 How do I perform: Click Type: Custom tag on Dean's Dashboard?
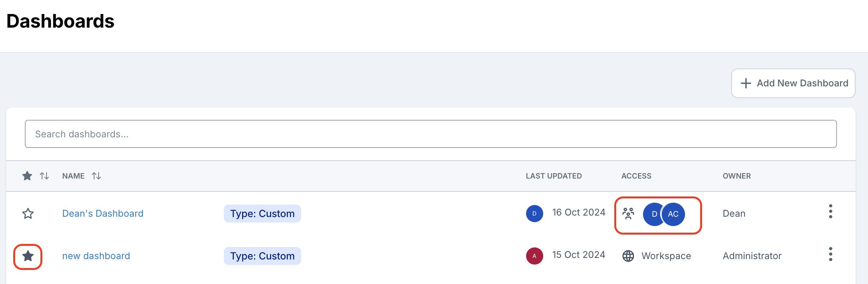pos(262,214)
